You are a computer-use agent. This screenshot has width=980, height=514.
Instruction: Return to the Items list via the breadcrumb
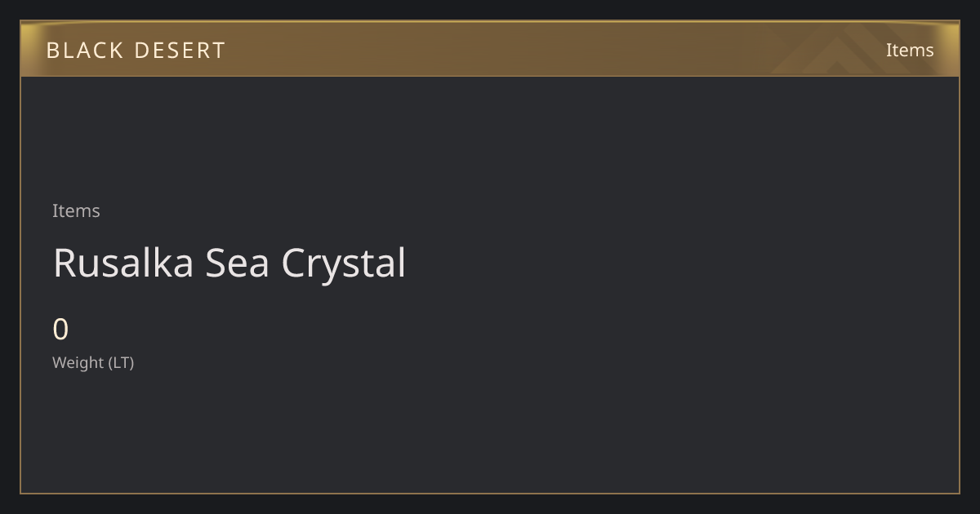point(76,210)
